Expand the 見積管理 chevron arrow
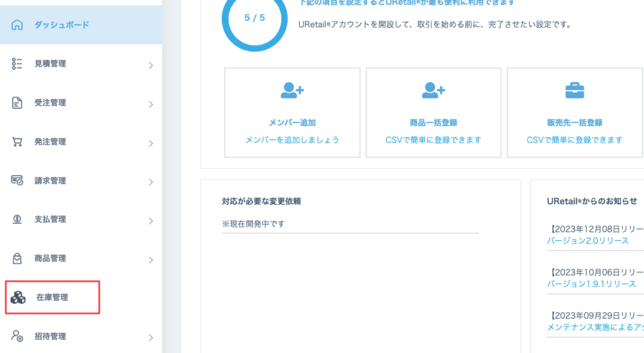The height and width of the screenshot is (353, 644). pyautogui.click(x=151, y=65)
